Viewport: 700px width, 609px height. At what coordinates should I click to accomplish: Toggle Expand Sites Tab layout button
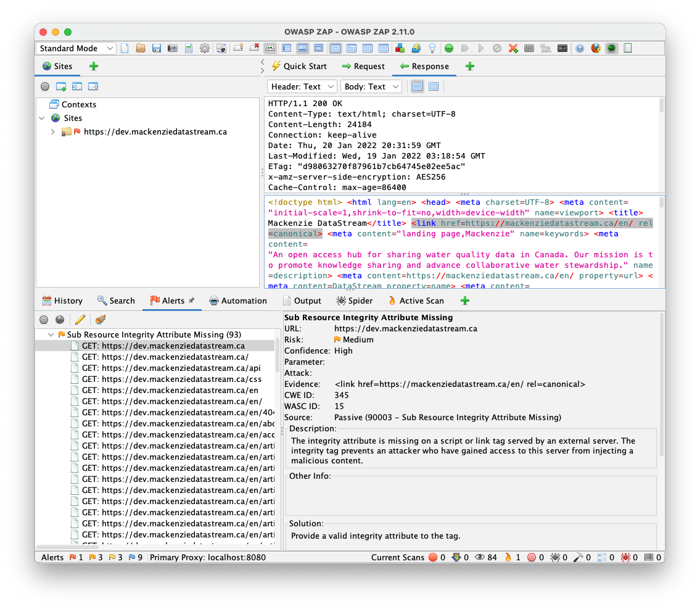pos(287,48)
